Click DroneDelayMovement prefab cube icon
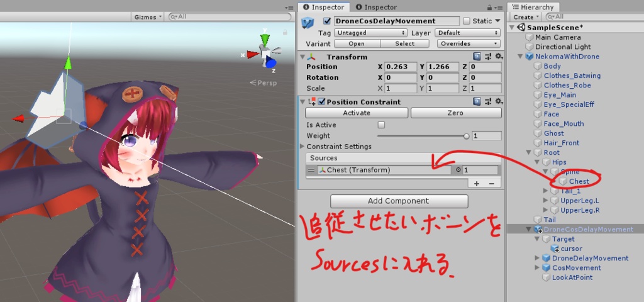644x302 pixels. click(x=547, y=258)
